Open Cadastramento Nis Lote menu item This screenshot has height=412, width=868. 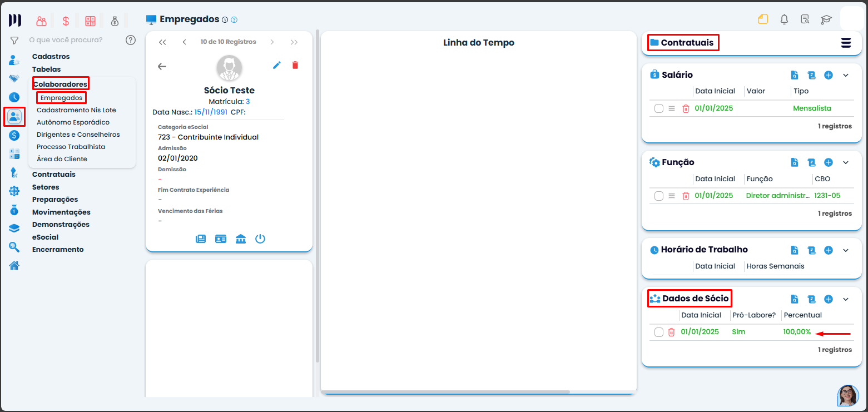[76, 110]
